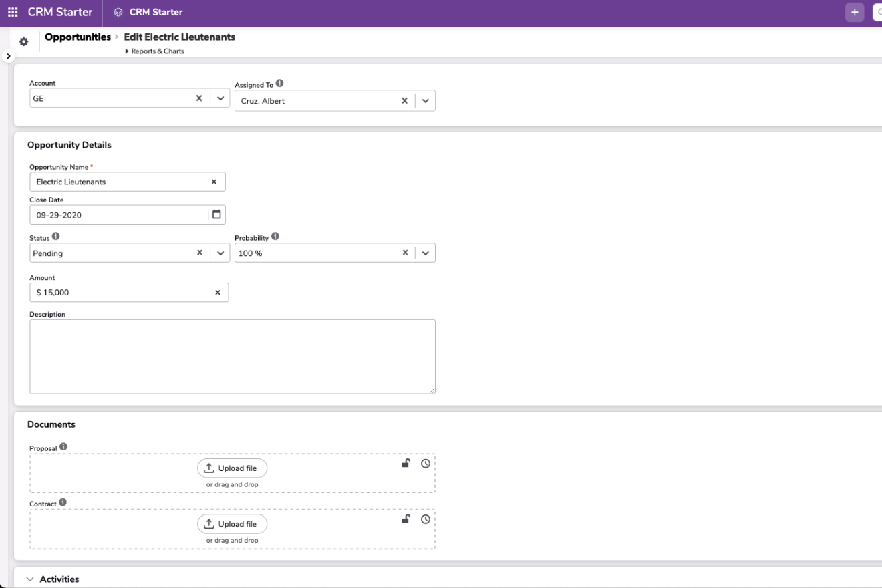Click Upload file button for Proposal
Screen dimensions: 882x588
click(232, 468)
